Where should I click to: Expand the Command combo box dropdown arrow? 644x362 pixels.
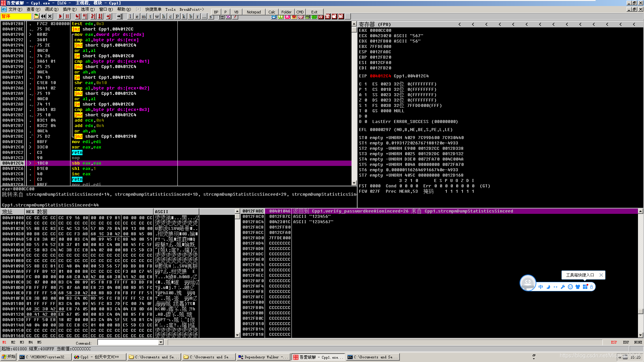tap(161, 342)
